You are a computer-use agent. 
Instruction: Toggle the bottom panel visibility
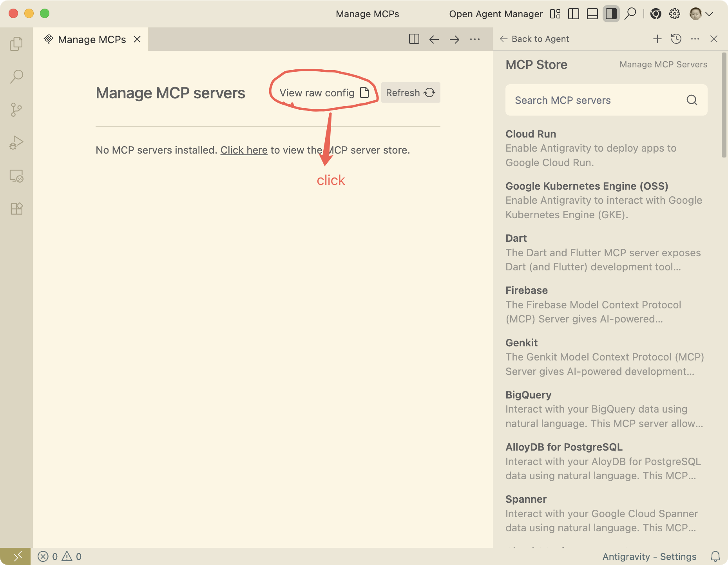coord(592,14)
